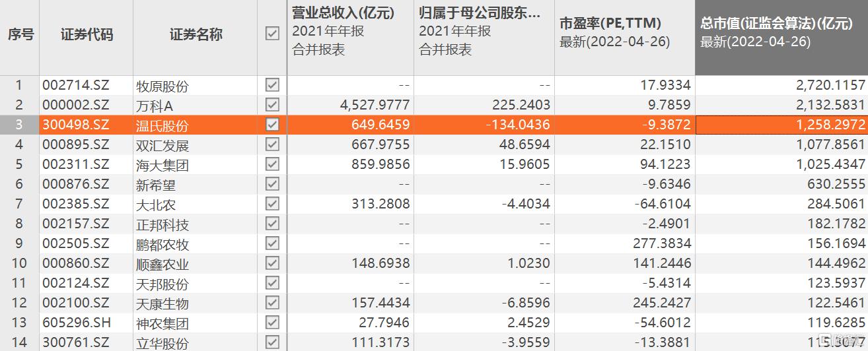Toggle the select-all checkbox in header
Viewport: 868px width, 351px height.
point(272,34)
